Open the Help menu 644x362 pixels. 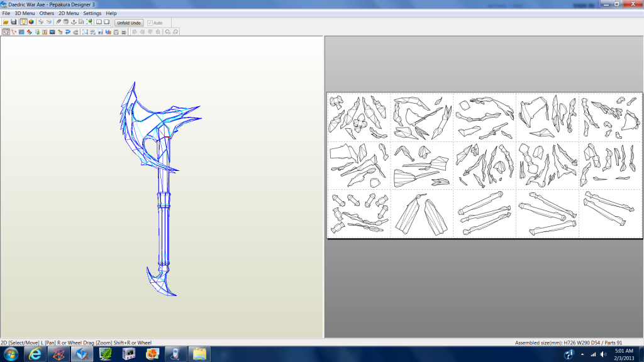(x=111, y=13)
